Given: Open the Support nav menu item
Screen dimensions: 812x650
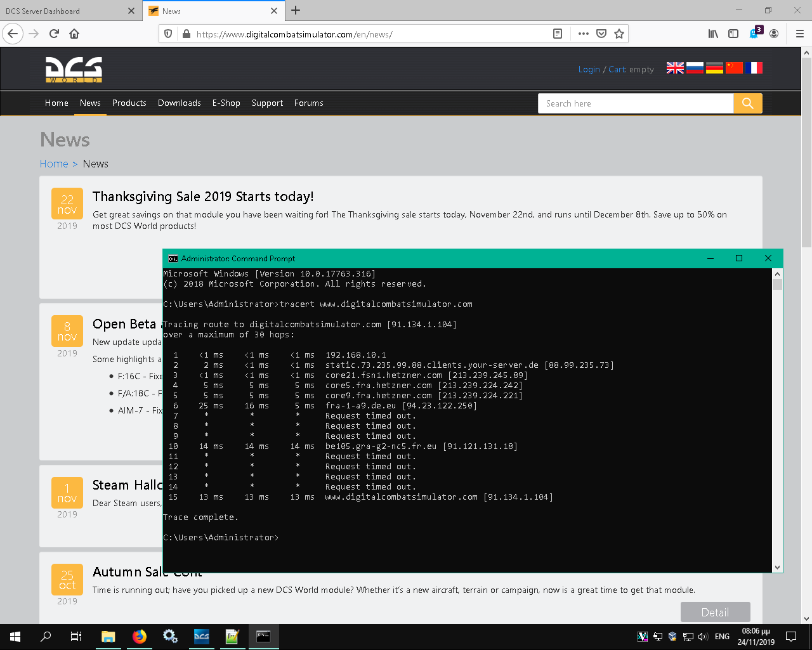Looking at the screenshot, I should [267, 103].
